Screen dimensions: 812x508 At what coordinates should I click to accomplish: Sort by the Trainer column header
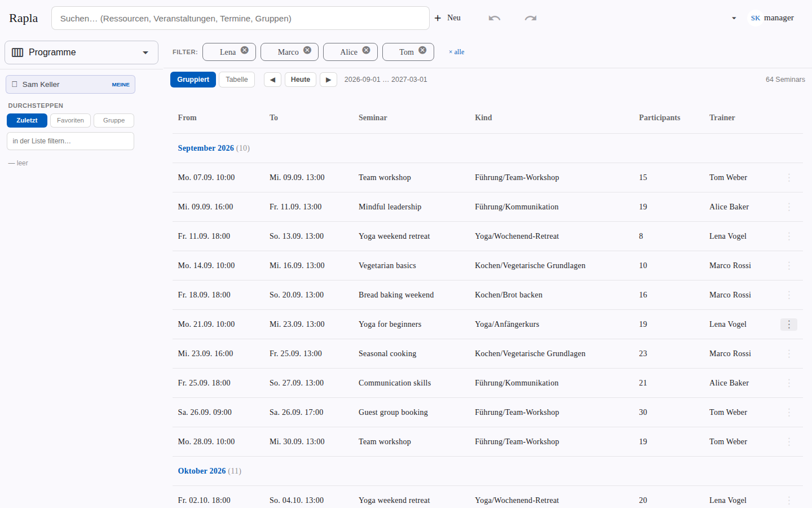pos(722,117)
